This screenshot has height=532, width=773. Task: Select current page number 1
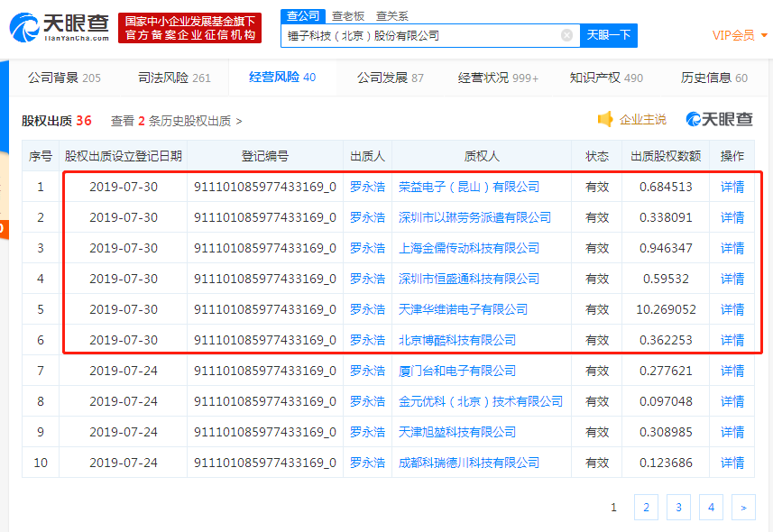tap(613, 508)
